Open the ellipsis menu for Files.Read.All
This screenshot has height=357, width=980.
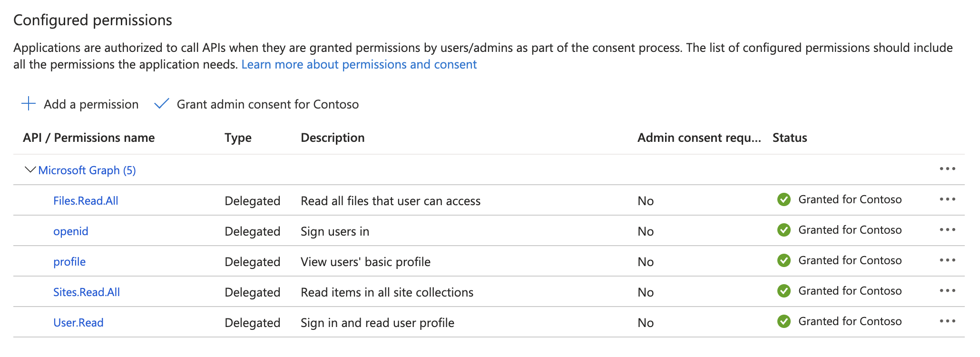click(x=947, y=199)
